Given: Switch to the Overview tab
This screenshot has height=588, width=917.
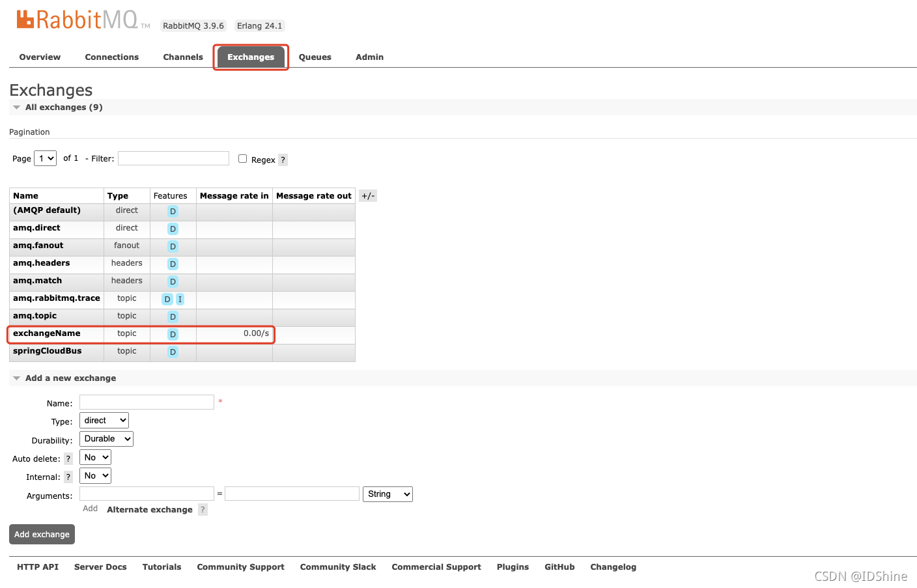Looking at the screenshot, I should click(40, 57).
